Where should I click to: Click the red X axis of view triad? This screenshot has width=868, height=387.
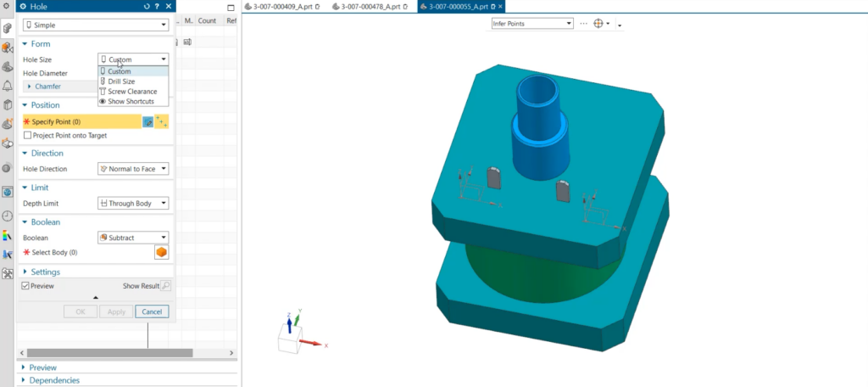(x=312, y=343)
